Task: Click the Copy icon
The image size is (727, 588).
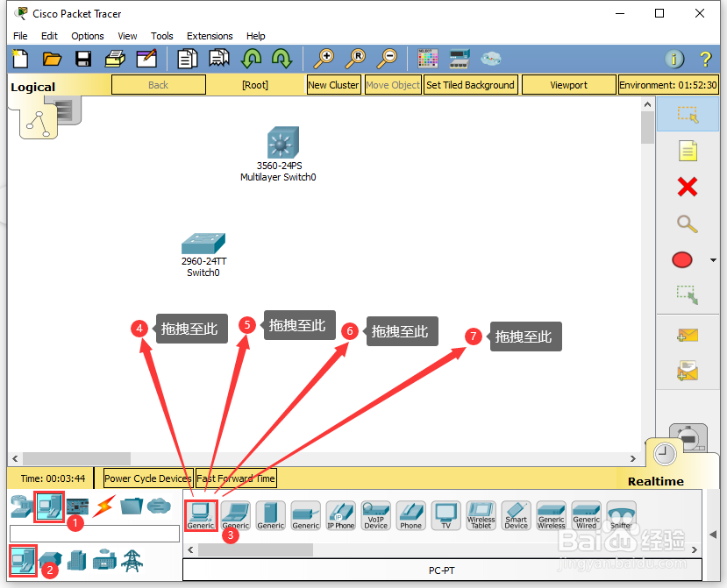Action: point(188,59)
